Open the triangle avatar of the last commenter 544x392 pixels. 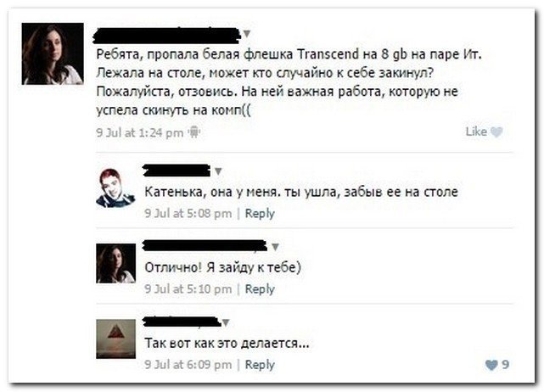(x=115, y=339)
